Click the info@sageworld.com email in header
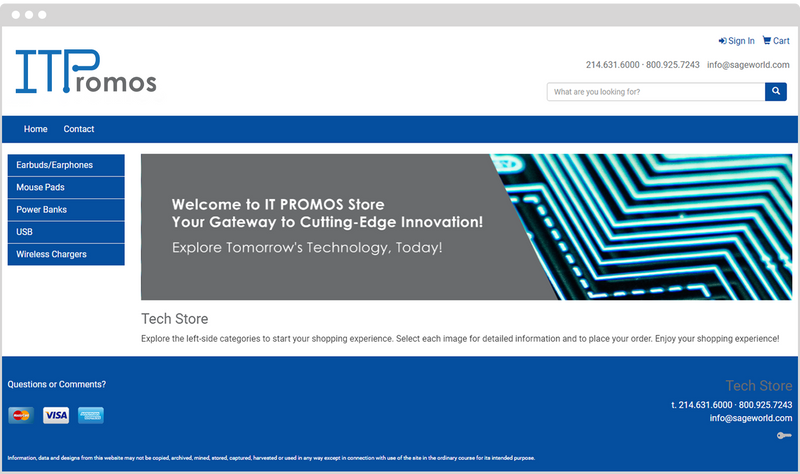800x474 pixels. point(749,65)
